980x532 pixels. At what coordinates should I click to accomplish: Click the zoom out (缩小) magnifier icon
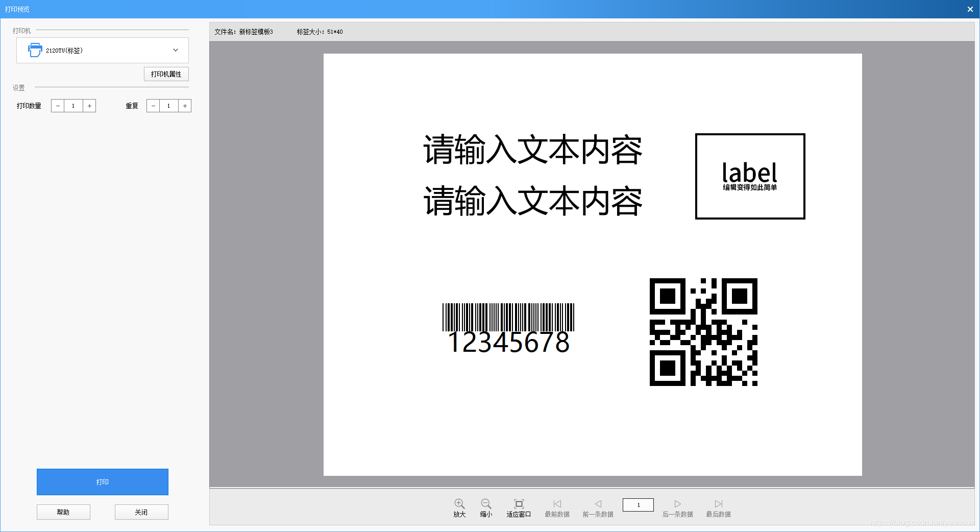(486, 504)
